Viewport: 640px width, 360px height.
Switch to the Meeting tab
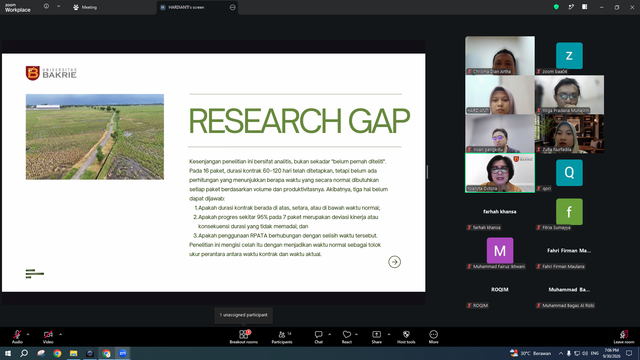pyautogui.click(x=85, y=7)
